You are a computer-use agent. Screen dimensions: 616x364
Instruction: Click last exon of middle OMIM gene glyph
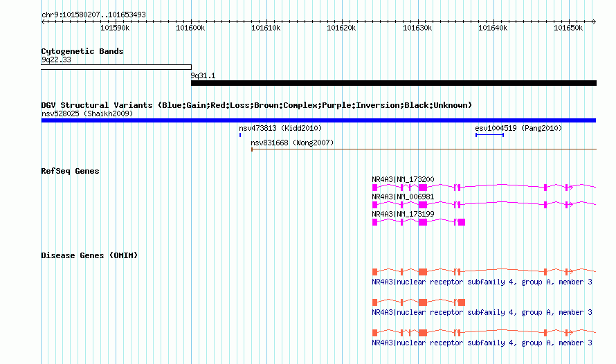click(x=462, y=302)
